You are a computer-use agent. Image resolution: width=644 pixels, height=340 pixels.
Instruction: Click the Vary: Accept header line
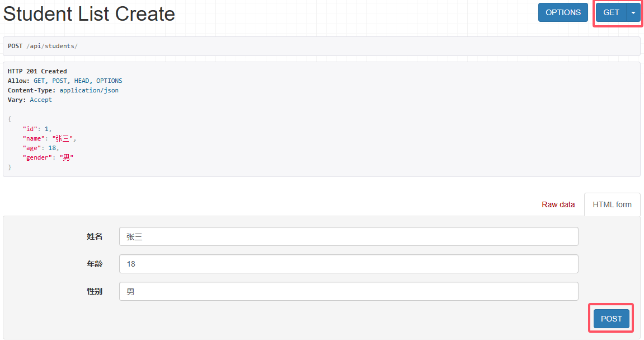pyautogui.click(x=30, y=100)
